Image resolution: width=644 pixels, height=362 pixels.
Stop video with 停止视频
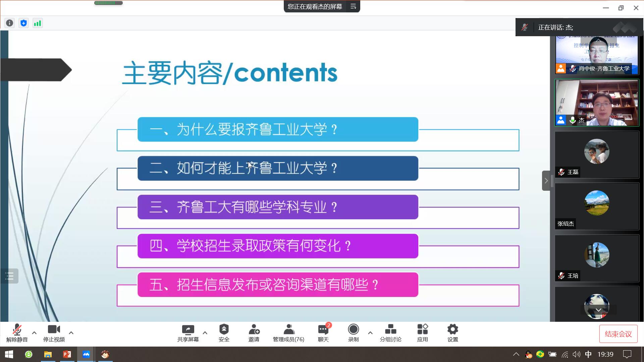[54, 333]
